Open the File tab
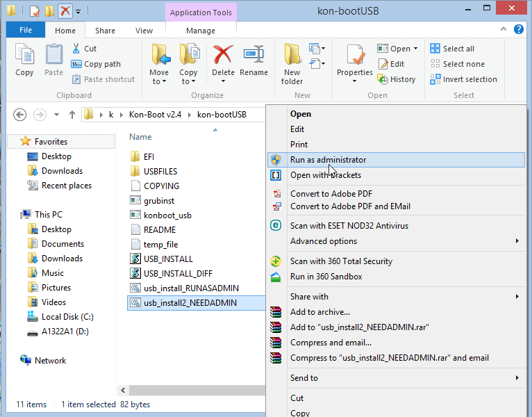The height and width of the screenshot is (417, 532). pyautogui.click(x=26, y=30)
